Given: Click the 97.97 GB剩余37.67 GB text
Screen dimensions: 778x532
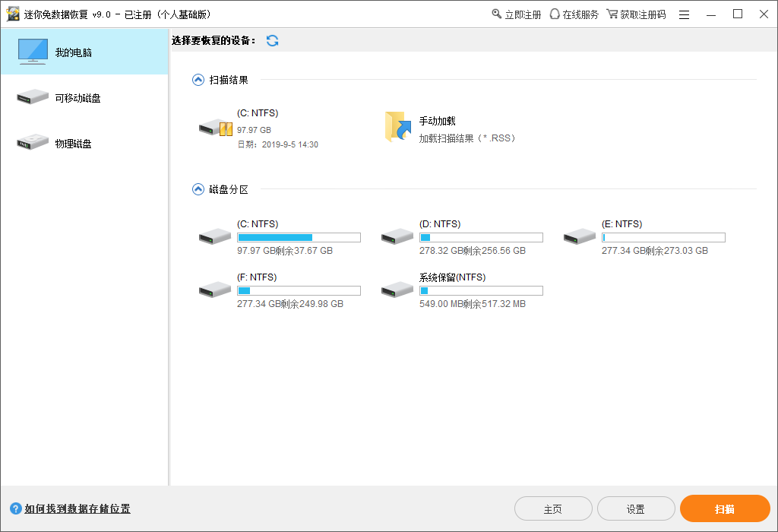Looking at the screenshot, I should point(285,251).
